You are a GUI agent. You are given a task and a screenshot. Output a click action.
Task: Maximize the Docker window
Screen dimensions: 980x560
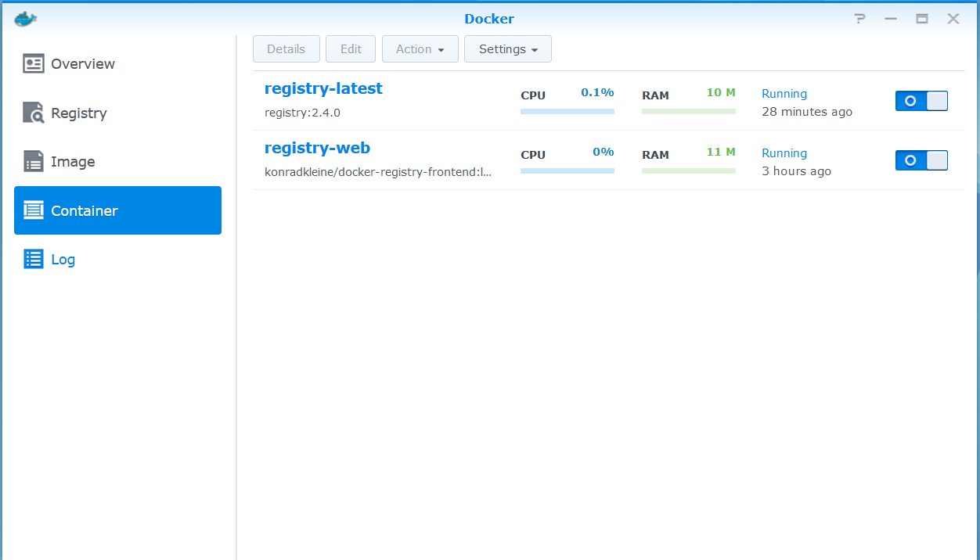click(x=922, y=19)
